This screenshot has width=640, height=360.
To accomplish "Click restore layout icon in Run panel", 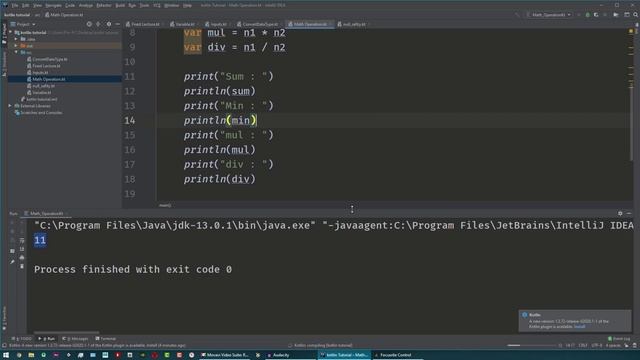I will pyautogui.click(x=12, y=251).
